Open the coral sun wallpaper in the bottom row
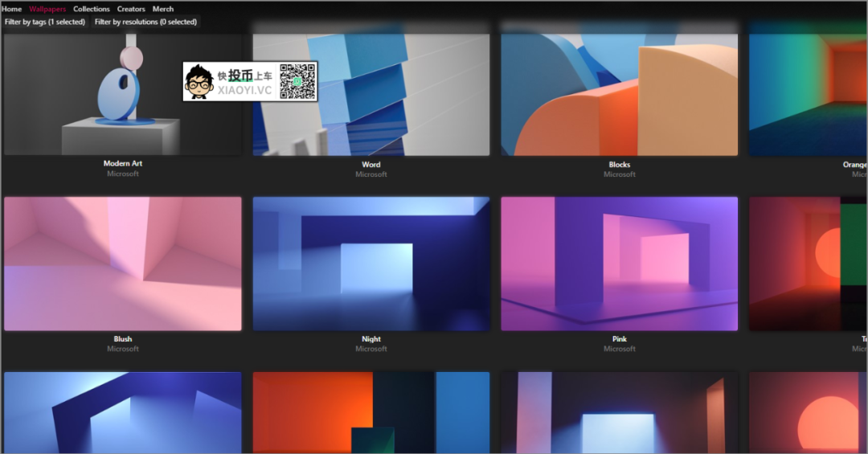Screen dimensions: 868x454 (809, 412)
